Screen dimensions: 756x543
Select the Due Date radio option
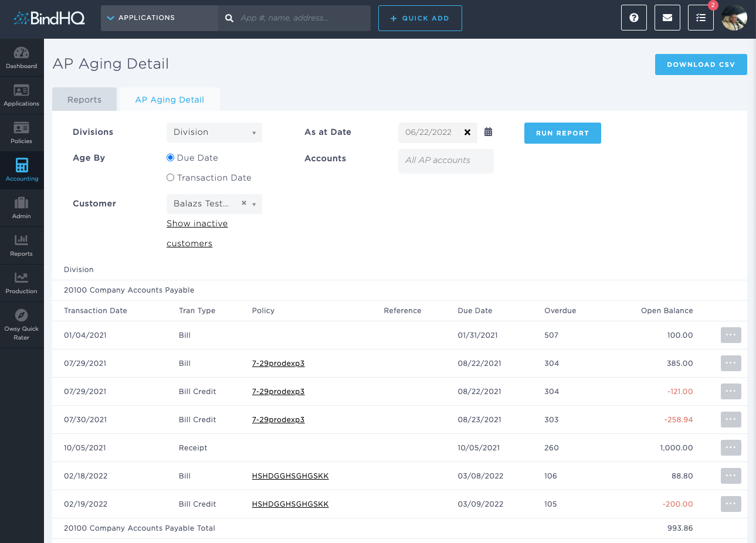(x=171, y=158)
